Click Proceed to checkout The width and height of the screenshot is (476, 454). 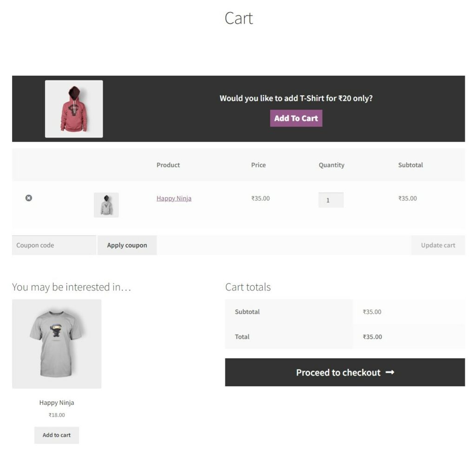point(345,372)
